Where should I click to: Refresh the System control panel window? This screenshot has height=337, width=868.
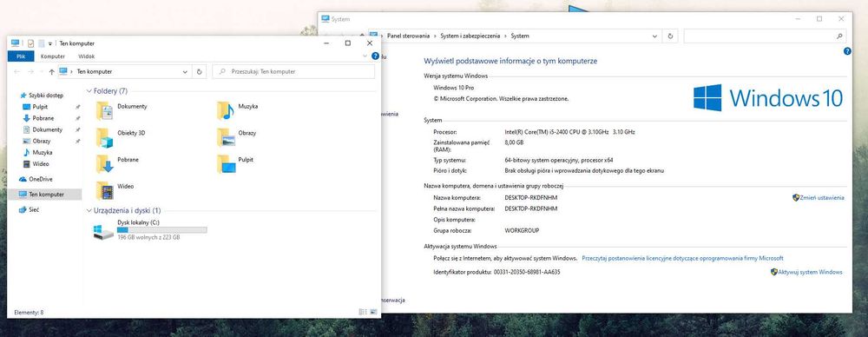(670, 36)
